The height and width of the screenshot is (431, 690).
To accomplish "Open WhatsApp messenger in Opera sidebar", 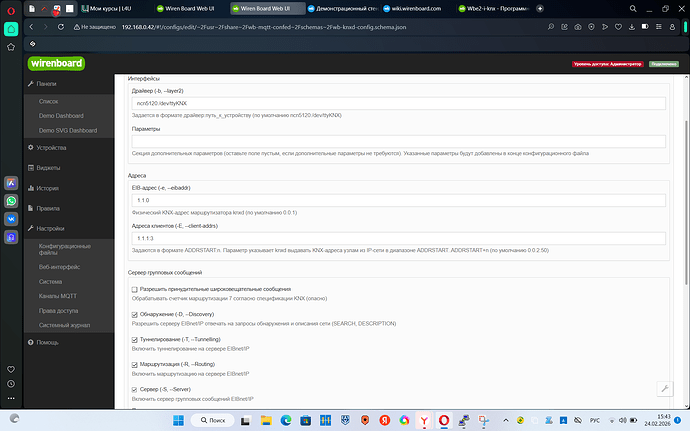I will (11, 201).
